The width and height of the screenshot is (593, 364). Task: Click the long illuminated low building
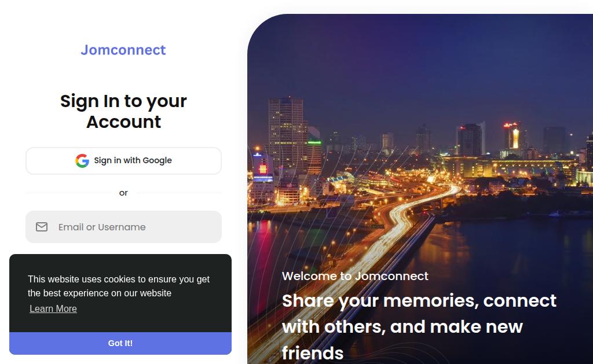(511, 167)
